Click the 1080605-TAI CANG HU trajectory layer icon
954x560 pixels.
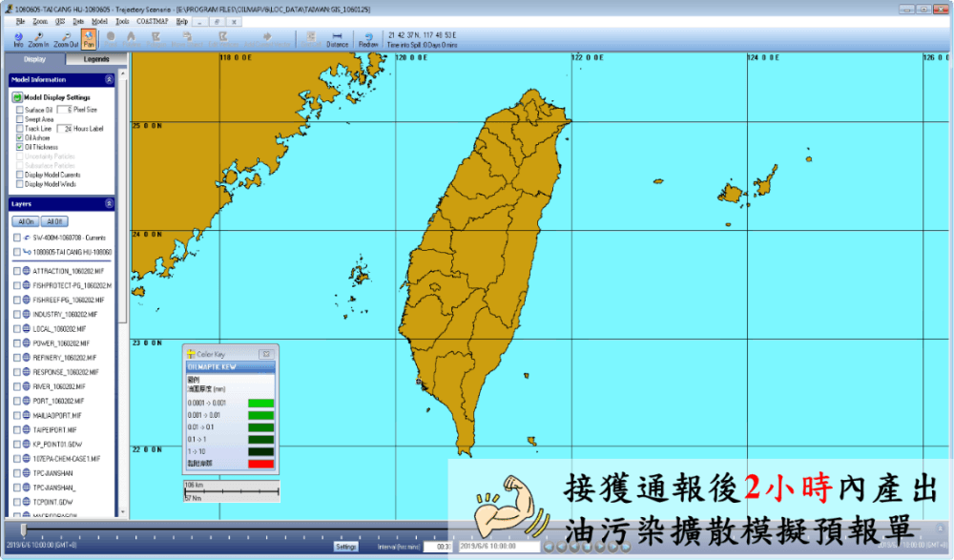(27, 252)
